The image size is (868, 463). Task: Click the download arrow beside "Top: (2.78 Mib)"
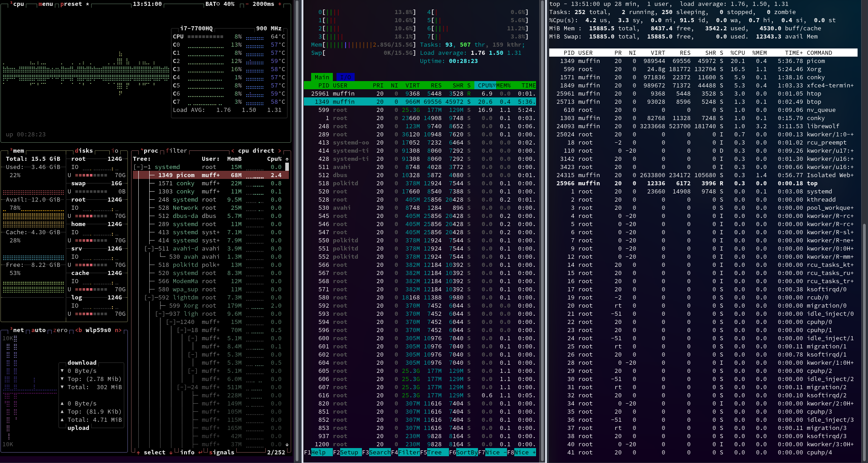click(62, 379)
